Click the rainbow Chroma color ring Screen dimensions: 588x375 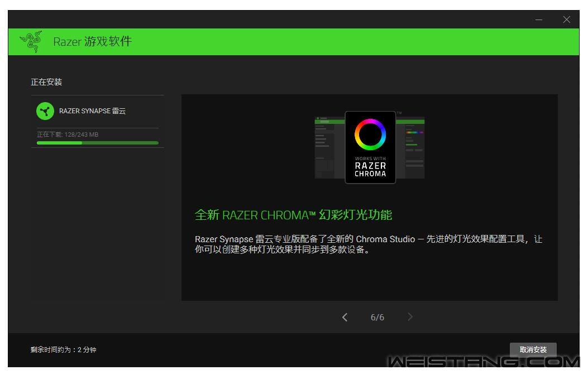[x=370, y=134]
